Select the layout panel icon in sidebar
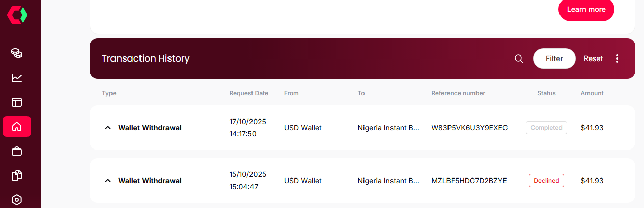 click(x=17, y=102)
